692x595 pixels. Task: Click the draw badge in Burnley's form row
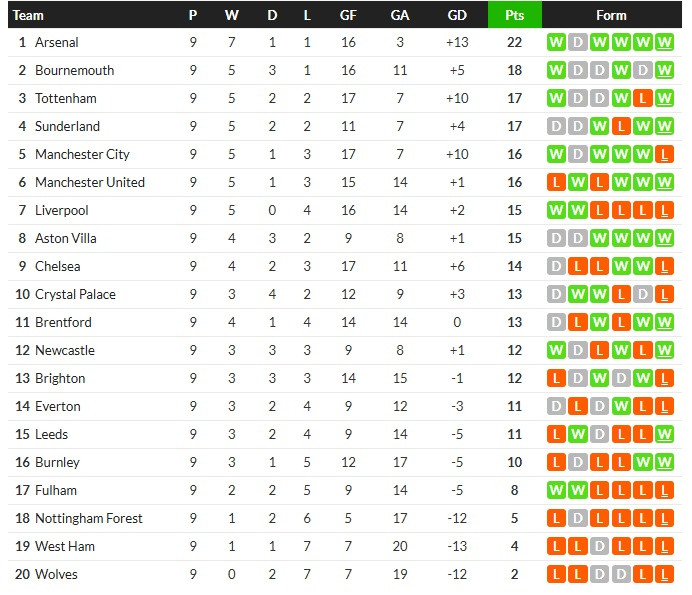577,463
